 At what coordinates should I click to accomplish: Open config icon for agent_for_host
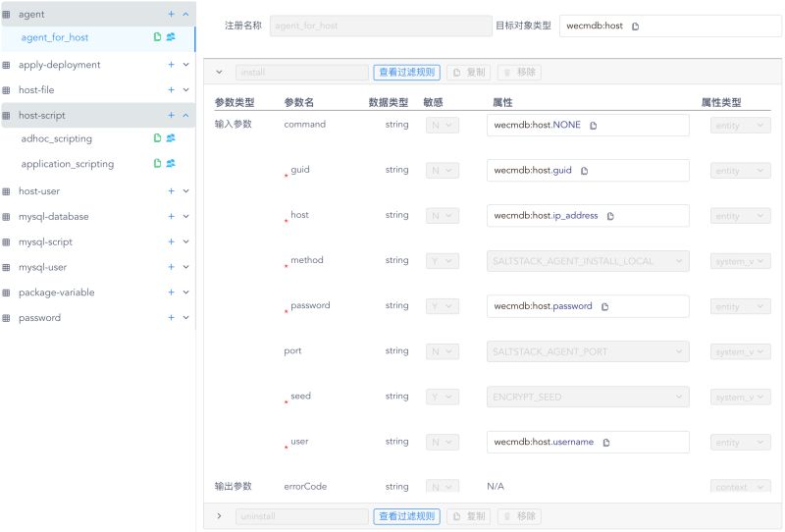[x=157, y=36]
